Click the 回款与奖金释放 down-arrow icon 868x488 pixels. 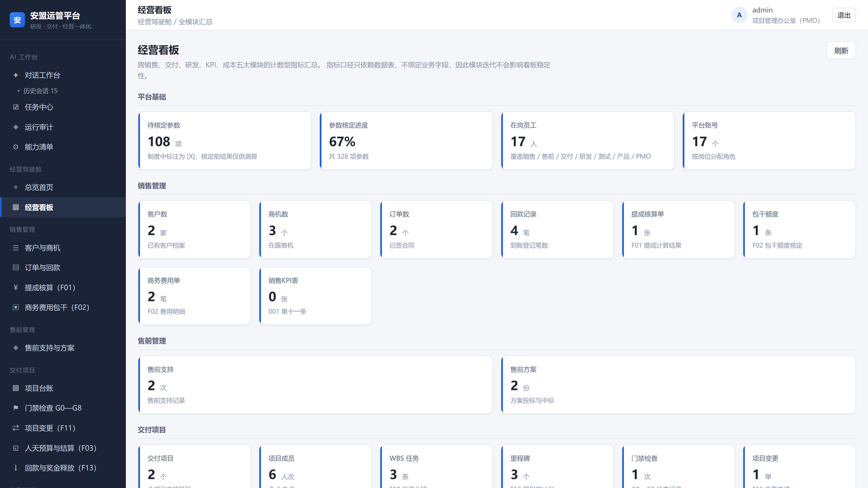pyautogui.click(x=16, y=467)
